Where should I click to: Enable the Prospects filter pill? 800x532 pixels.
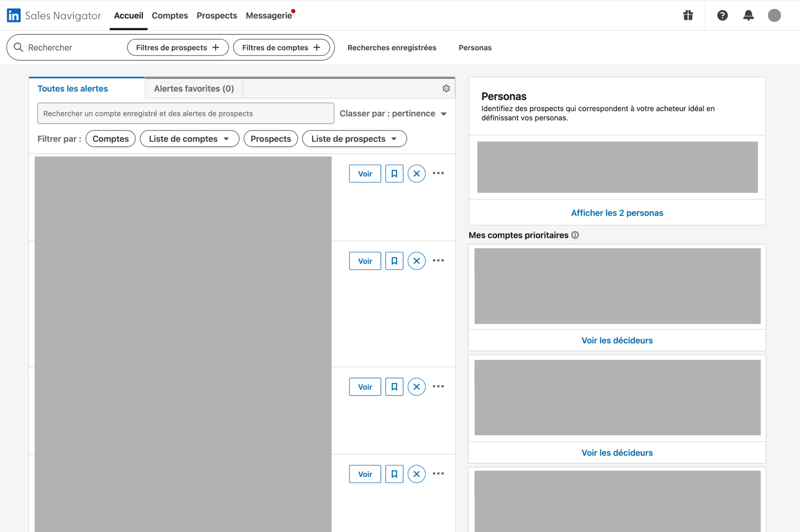point(271,139)
